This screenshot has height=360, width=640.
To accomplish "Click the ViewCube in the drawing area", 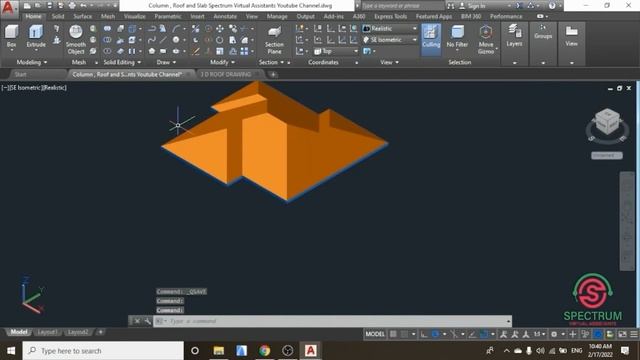I will (x=607, y=122).
